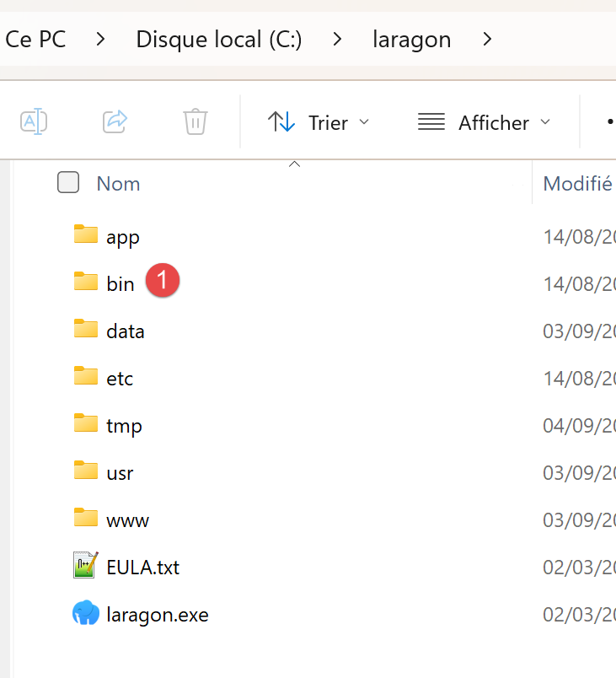The height and width of the screenshot is (678, 616).
Task: Click the EULA.txt file icon
Action: [x=85, y=565]
